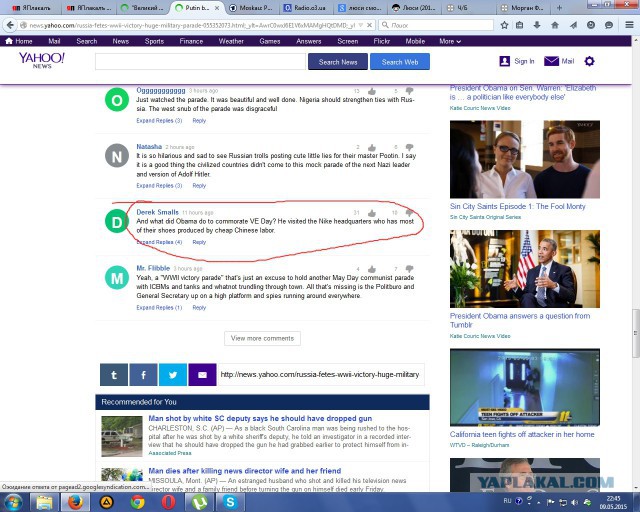Open Firefox hamburger menu

pos(629,25)
